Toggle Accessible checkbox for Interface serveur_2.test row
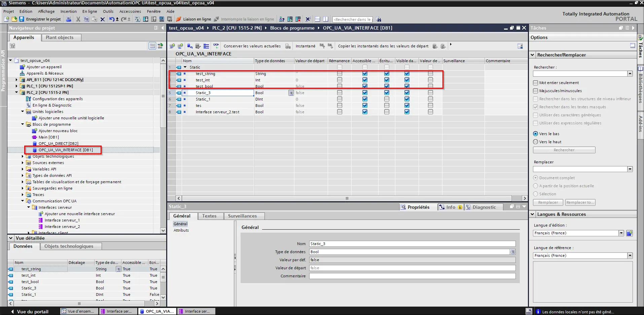 click(365, 112)
